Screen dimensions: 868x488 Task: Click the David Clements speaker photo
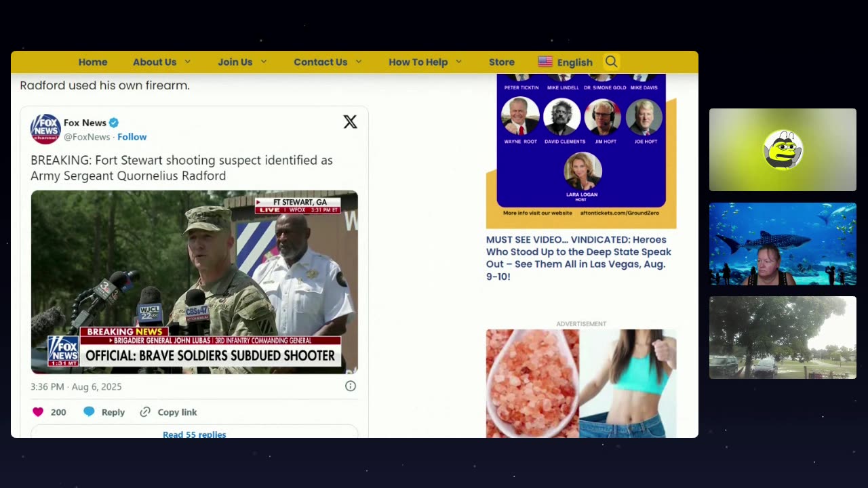pyautogui.click(x=561, y=117)
